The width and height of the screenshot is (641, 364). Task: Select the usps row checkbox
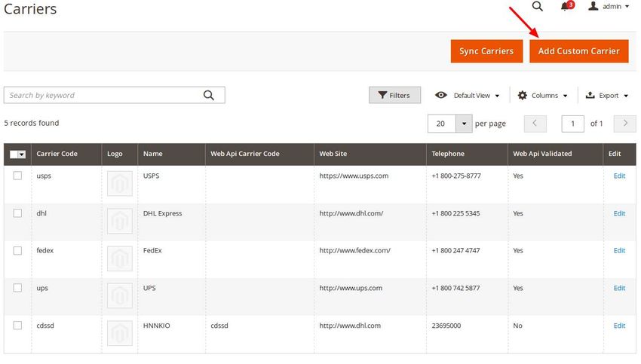(17, 176)
